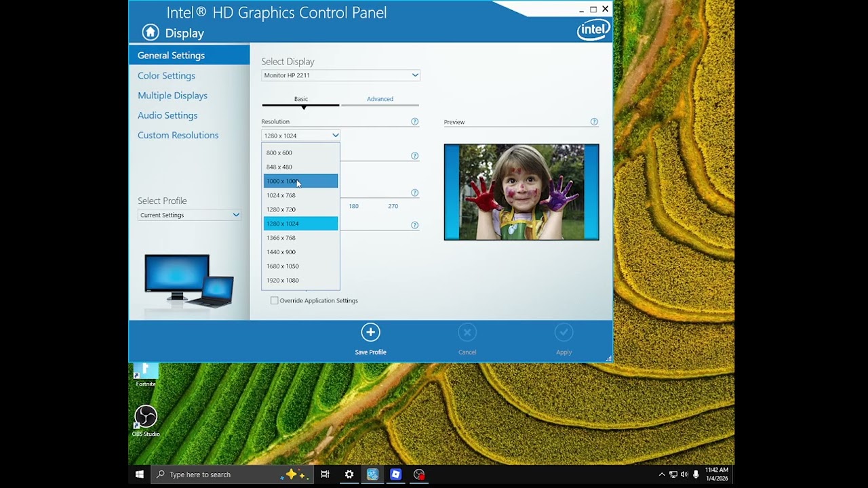The height and width of the screenshot is (488, 868).
Task: Open Color Settings in the sidebar
Action: (x=166, y=75)
